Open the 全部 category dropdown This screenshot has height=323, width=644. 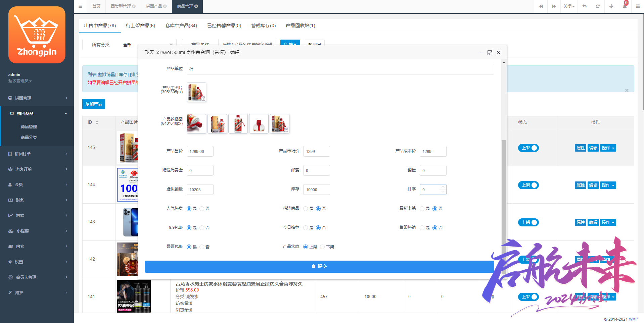148,45
